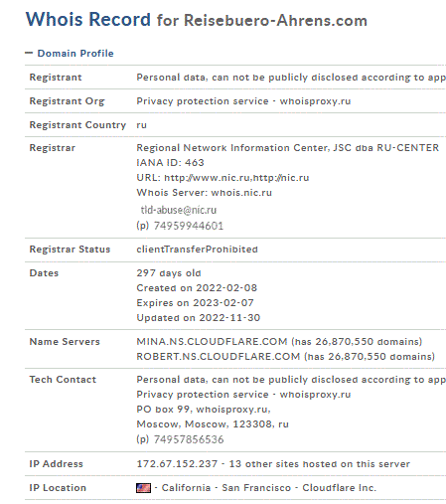This screenshot has width=446, height=504.
Task: Open the ROBERT.NS.CLOUDFLARE.COM name server link
Action: coord(219,357)
